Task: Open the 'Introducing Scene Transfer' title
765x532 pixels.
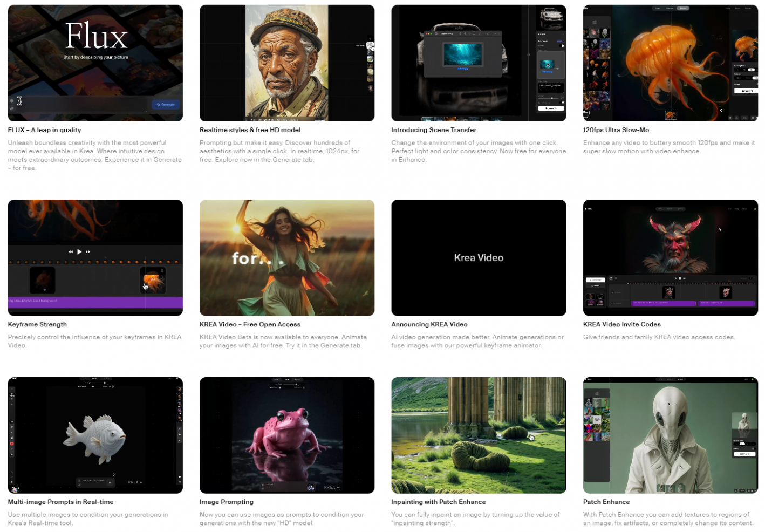Action: pos(434,130)
